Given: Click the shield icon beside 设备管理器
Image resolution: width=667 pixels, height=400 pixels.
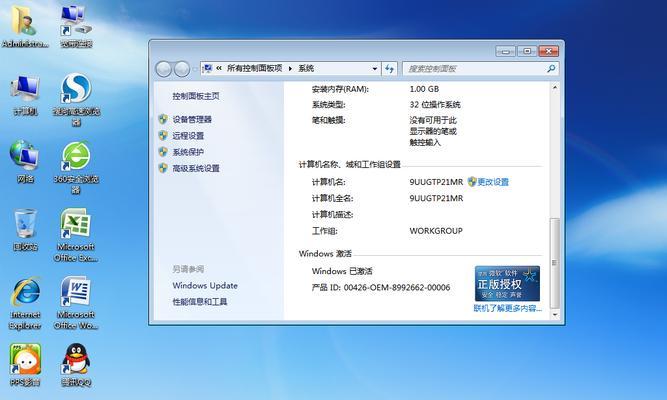Looking at the screenshot, I should [163, 119].
